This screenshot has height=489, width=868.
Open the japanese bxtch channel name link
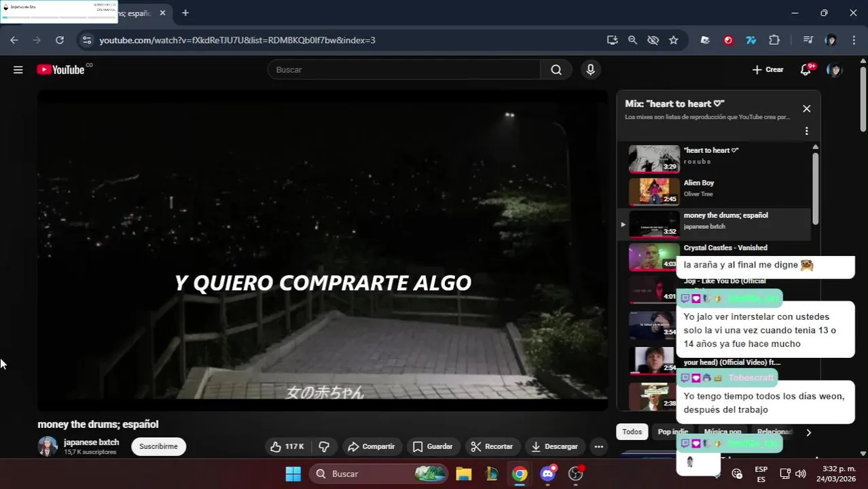91,442
